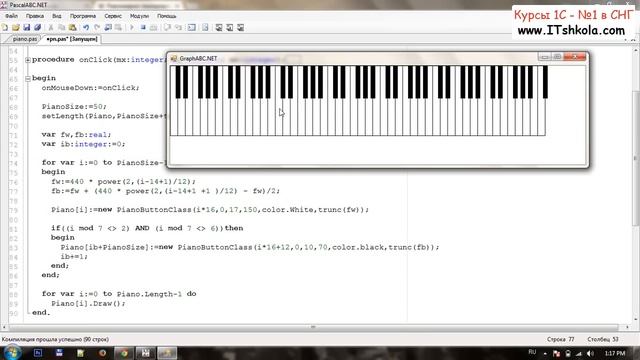
Task: Stop the running program
Action: [143, 27]
